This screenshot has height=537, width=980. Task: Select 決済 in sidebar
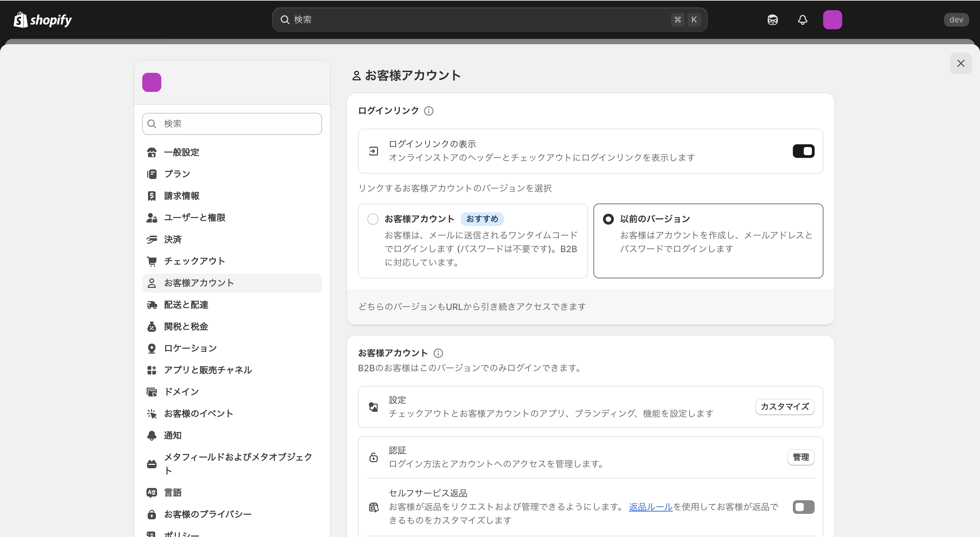(x=232, y=239)
